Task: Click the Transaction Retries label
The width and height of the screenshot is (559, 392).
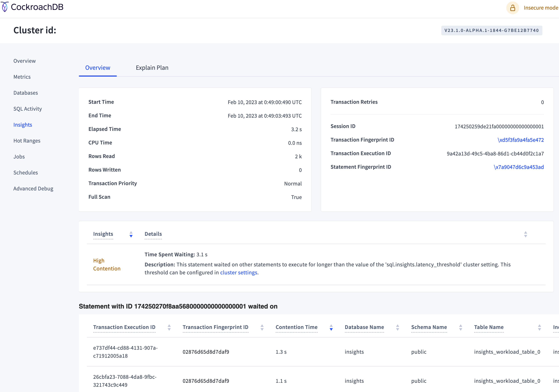Action: (354, 102)
